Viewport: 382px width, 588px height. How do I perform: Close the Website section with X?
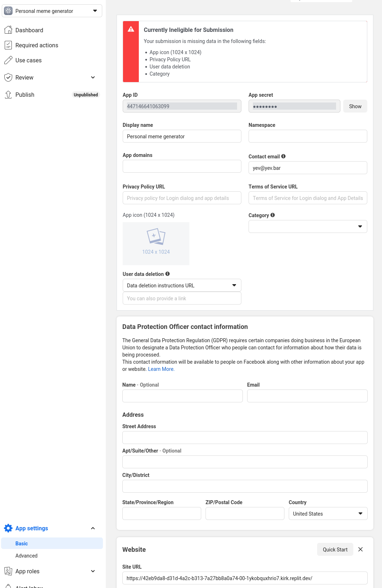coord(360,549)
